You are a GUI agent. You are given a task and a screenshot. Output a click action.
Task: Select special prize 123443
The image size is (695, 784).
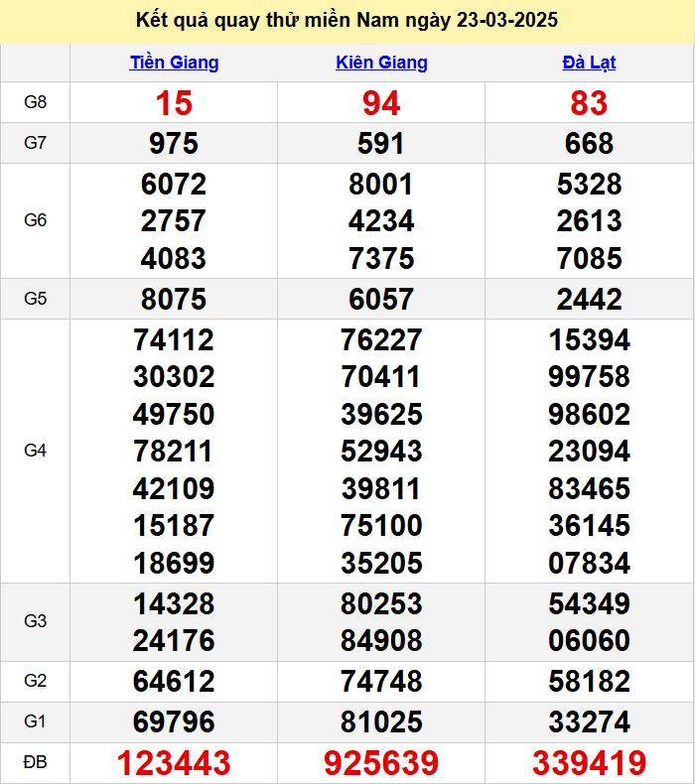click(x=174, y=763)
